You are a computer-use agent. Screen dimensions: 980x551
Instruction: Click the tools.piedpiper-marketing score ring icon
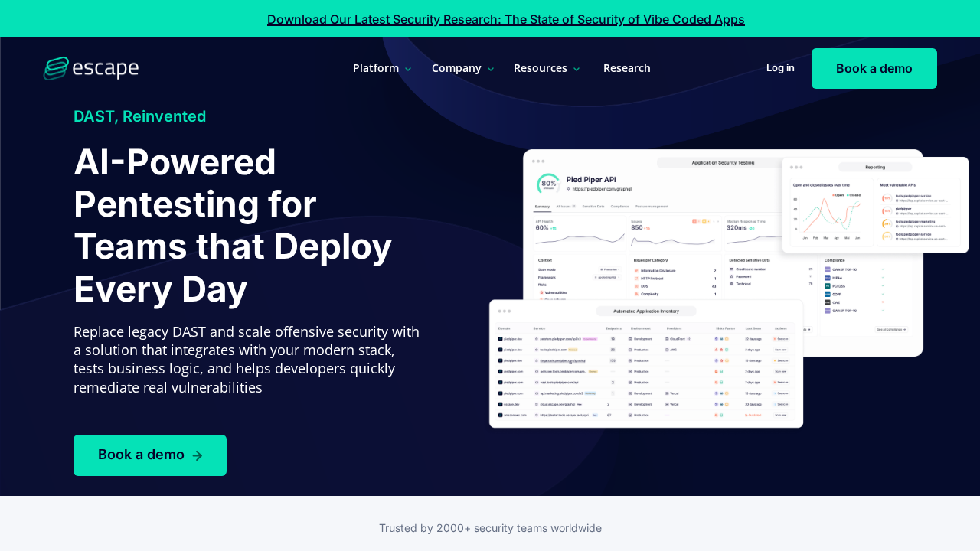click(x=887, y=223)
